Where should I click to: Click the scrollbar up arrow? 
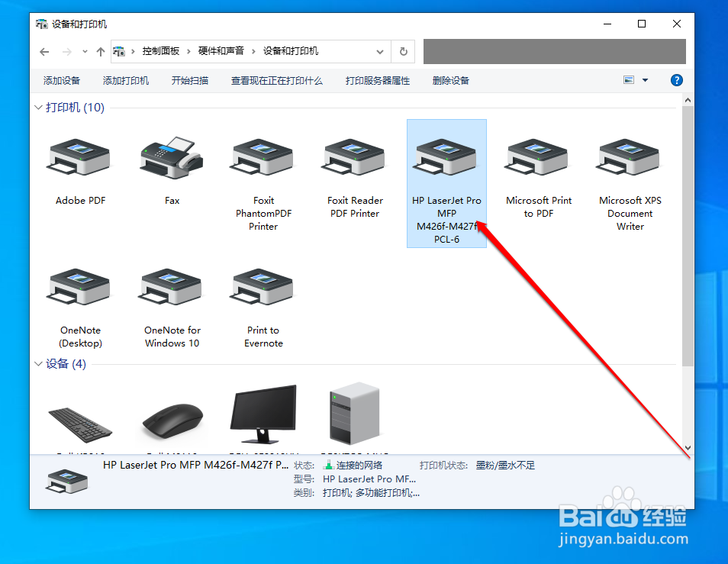(x=688, y=100)
